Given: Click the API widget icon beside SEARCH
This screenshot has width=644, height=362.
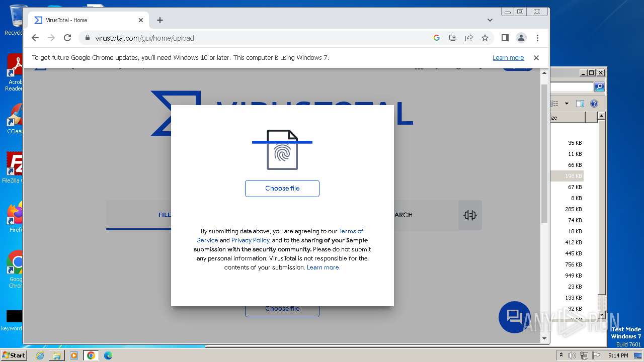Looking at the screenshot, I should 470,215.
